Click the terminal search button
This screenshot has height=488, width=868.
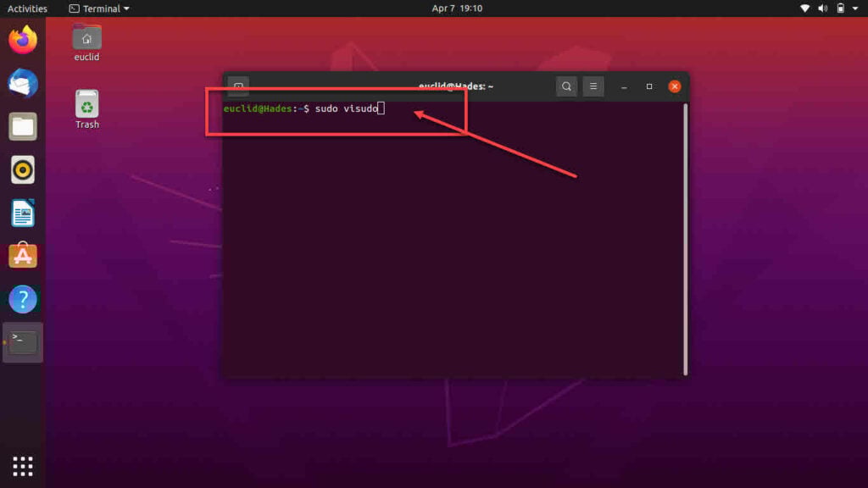566,86
